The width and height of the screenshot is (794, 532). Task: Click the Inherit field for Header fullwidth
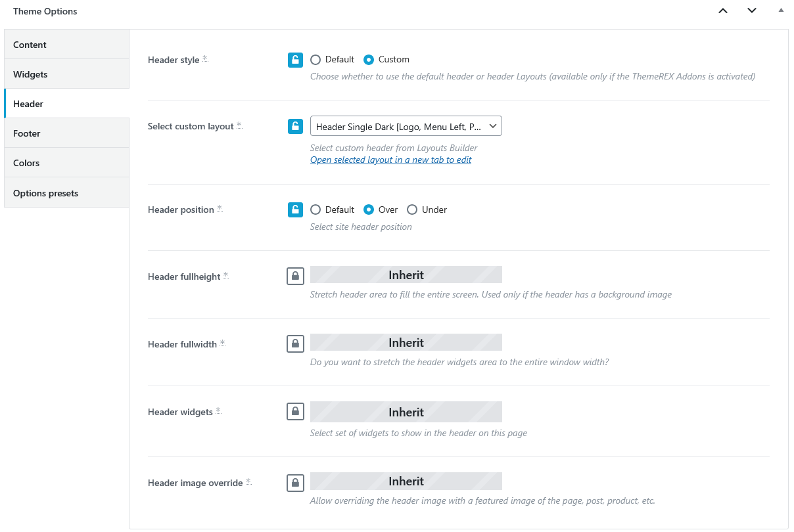pyautogui.click(x=406, y=343)
